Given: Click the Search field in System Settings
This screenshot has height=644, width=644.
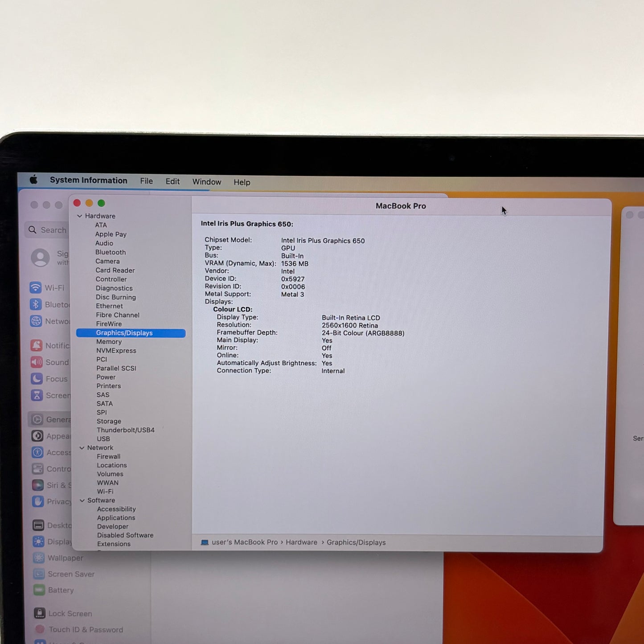Looking at the screenshot, I should coord(48,230).
